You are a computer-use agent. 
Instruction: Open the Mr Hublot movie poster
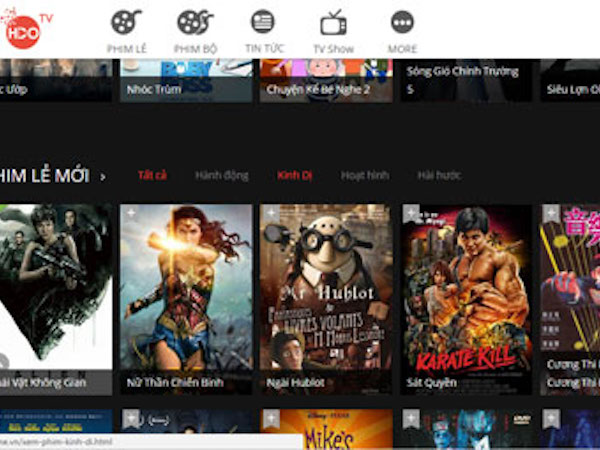pyautogui.click(x=326, y=288)
